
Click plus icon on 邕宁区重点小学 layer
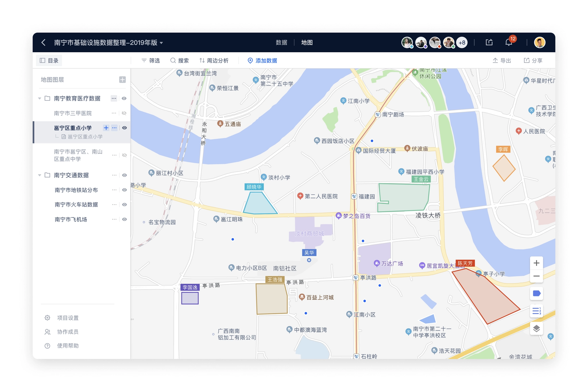[106, 128]
